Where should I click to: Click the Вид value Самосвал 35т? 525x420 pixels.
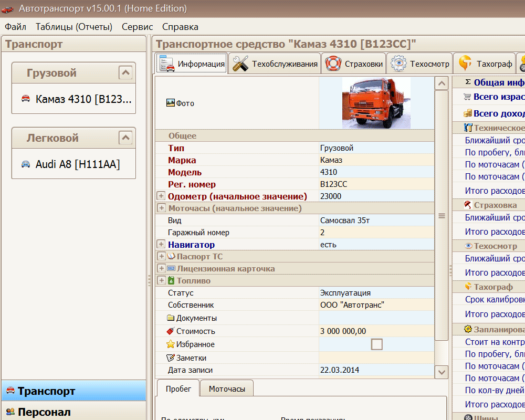click(376, 220)
